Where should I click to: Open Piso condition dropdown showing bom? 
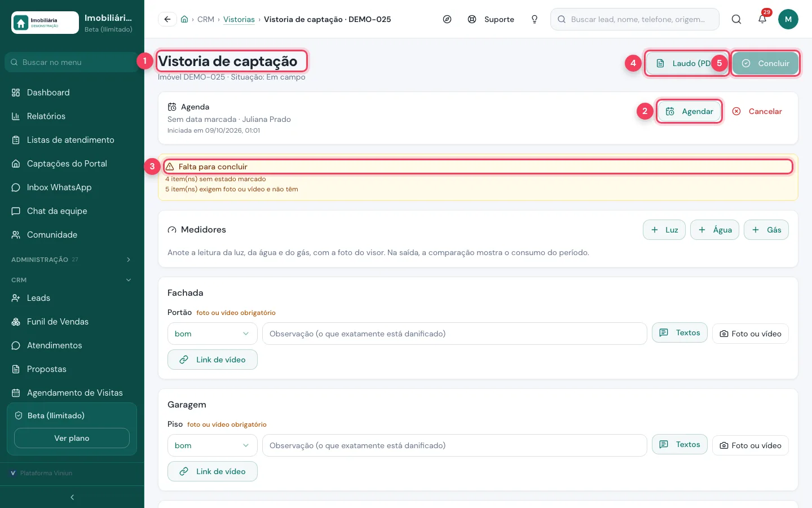click(213, 445)
